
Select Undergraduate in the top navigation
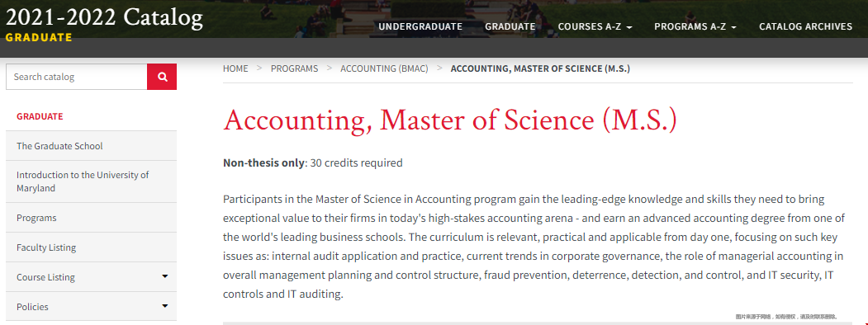coord(420,26)
